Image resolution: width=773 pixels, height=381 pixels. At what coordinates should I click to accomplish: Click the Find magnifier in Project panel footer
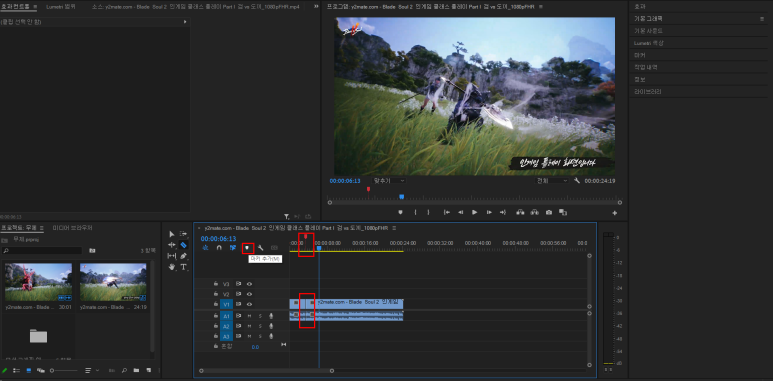coord(124,370)
